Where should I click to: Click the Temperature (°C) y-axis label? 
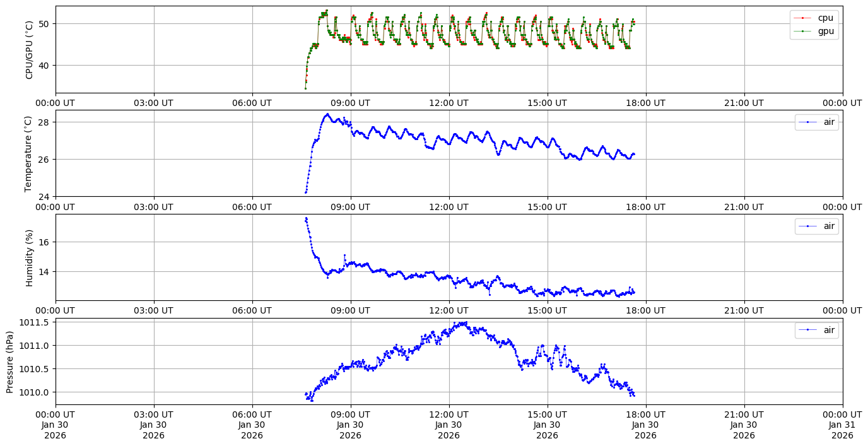tap(28, 154)
